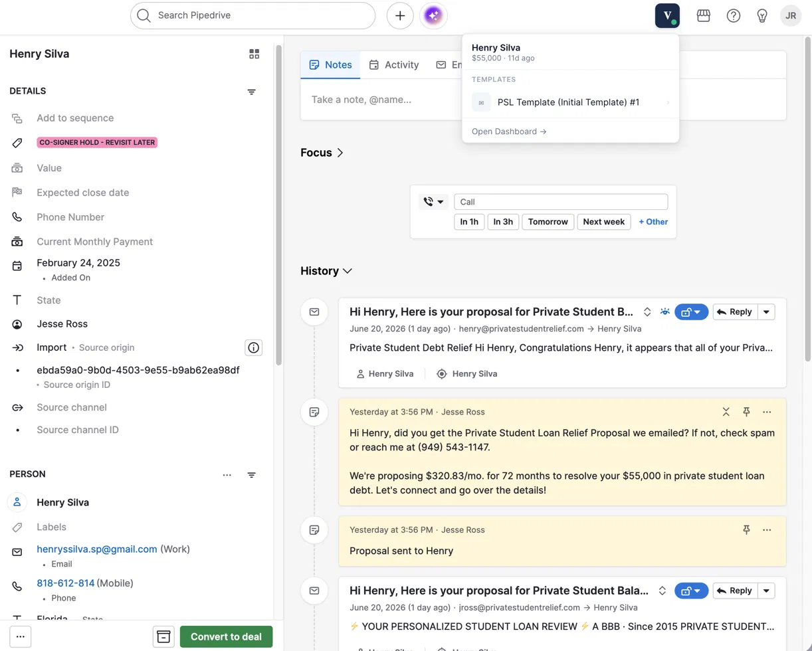Click the quick add plus button
The height and width of the screenshot is (651, 812).
click(x=400, y=16)
